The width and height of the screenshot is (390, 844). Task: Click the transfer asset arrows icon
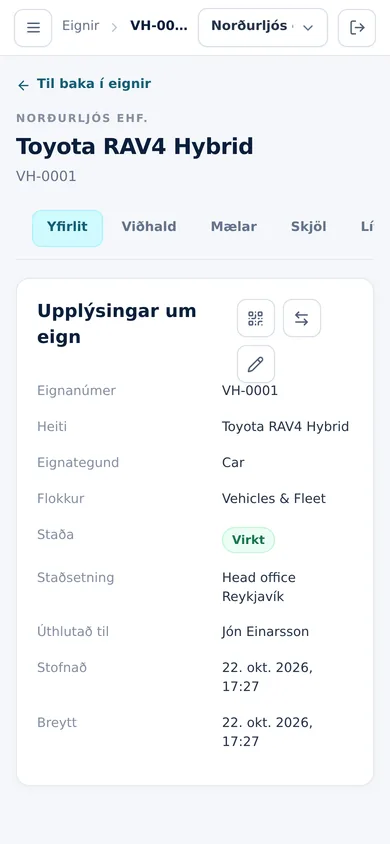(302, 318)
